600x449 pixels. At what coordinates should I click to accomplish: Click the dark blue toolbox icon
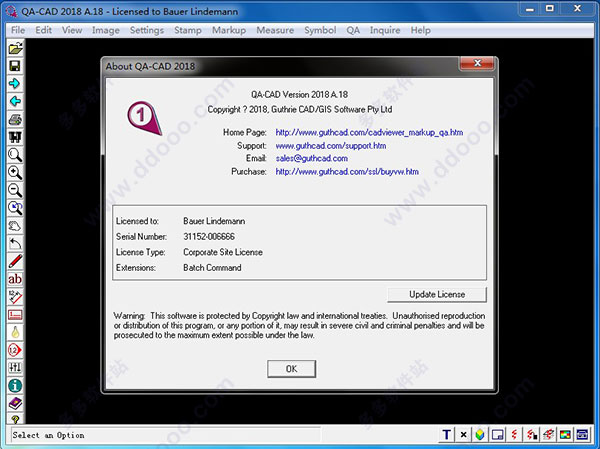[x=582, y=434]
